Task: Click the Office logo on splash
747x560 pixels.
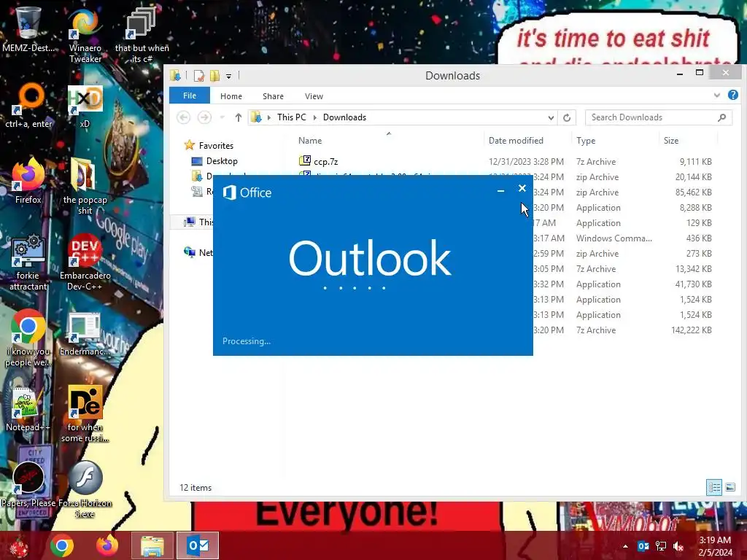Action: (x=247, y=192)
